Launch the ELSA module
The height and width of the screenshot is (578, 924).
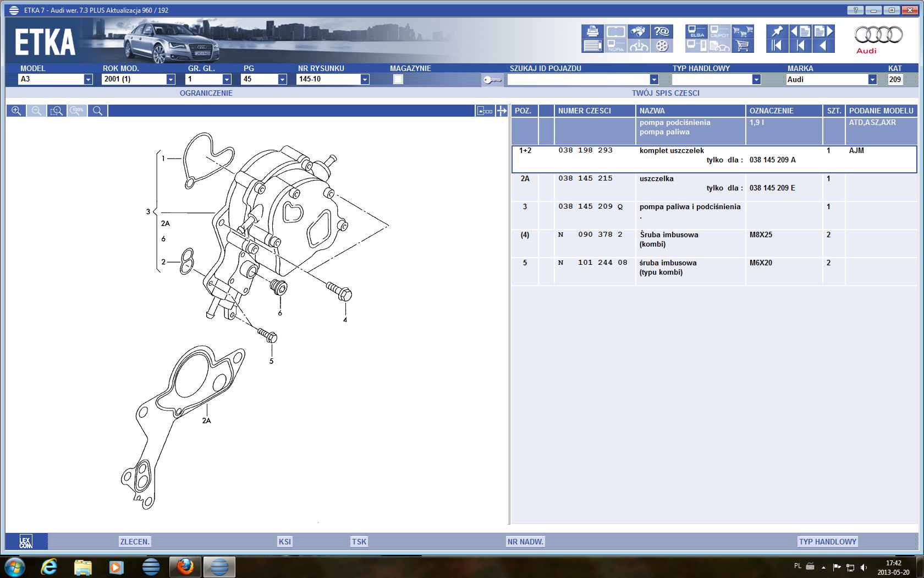click(697, 31)
